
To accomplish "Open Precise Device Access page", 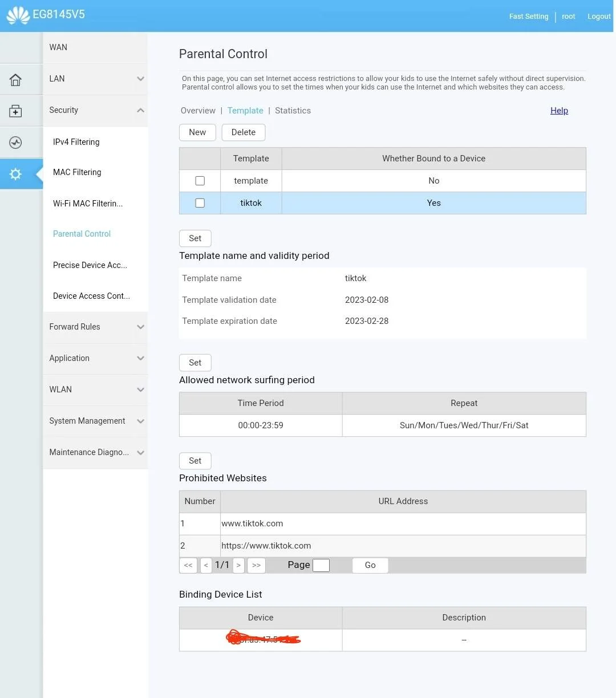I will (x=90, y=265).
